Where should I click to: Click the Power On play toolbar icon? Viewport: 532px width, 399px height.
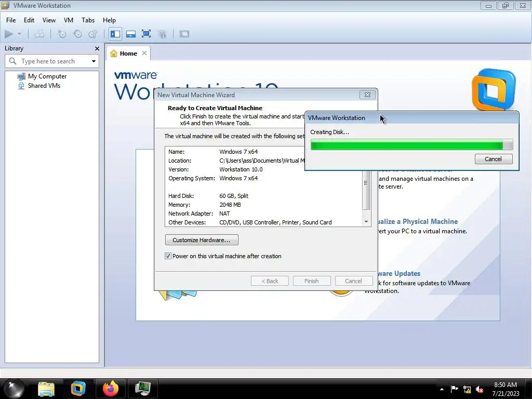coord(9,34)
